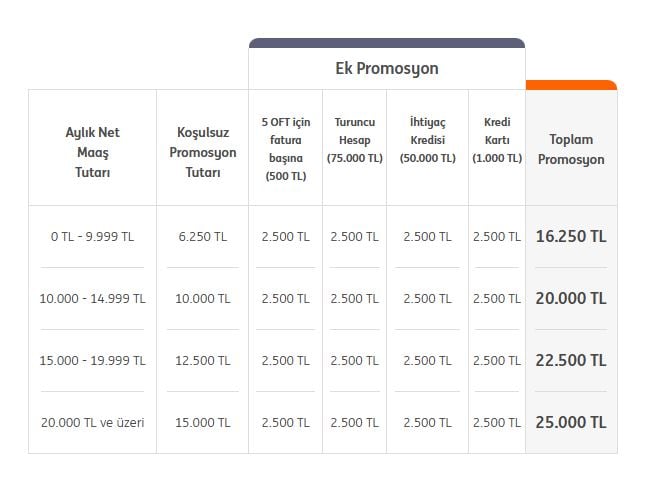Select the 25.000 TL total promotion value

coord(571,423)
